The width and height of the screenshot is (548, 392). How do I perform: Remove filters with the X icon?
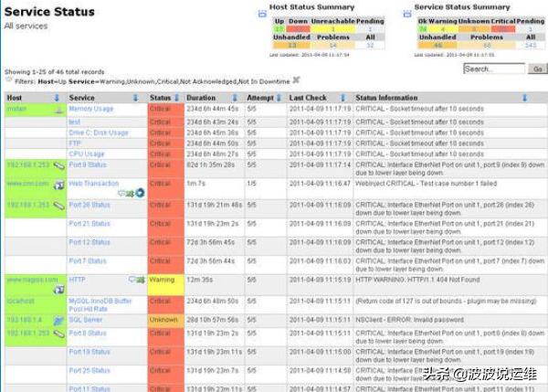tap(296, 80)
